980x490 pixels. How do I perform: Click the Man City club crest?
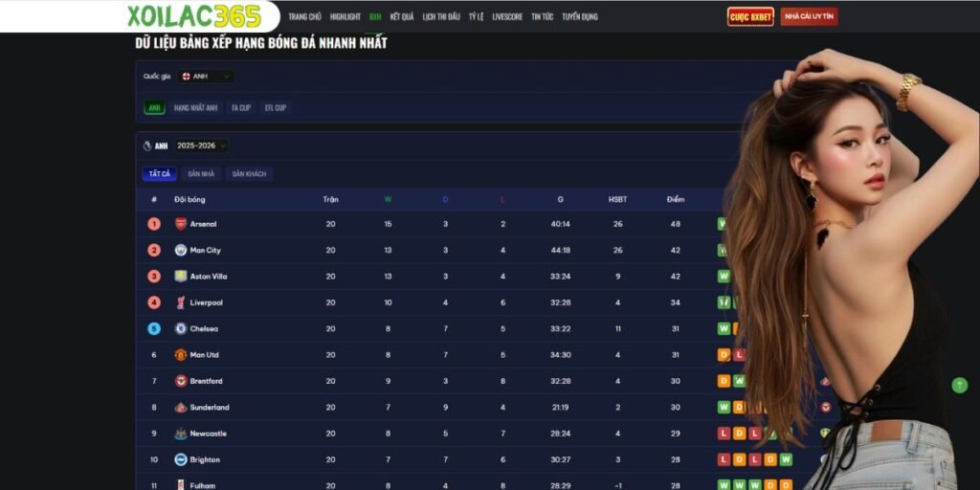181,250
